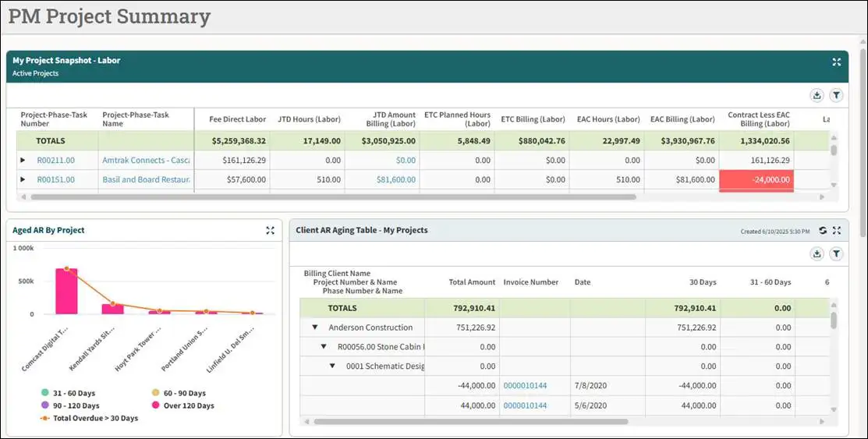Click the page's main vertical scrollbar
The height and width of the screenshot is (439, 868).
(863, 142)
